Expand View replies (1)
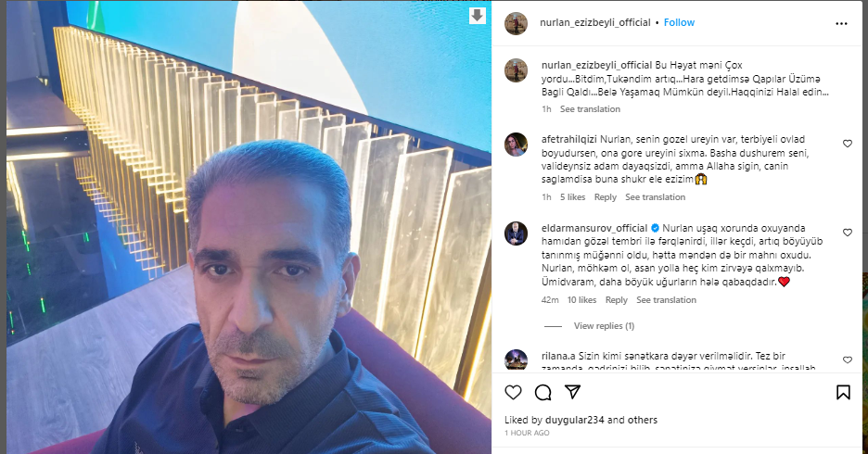Screen dimensions: 868x454 [604, 326]
